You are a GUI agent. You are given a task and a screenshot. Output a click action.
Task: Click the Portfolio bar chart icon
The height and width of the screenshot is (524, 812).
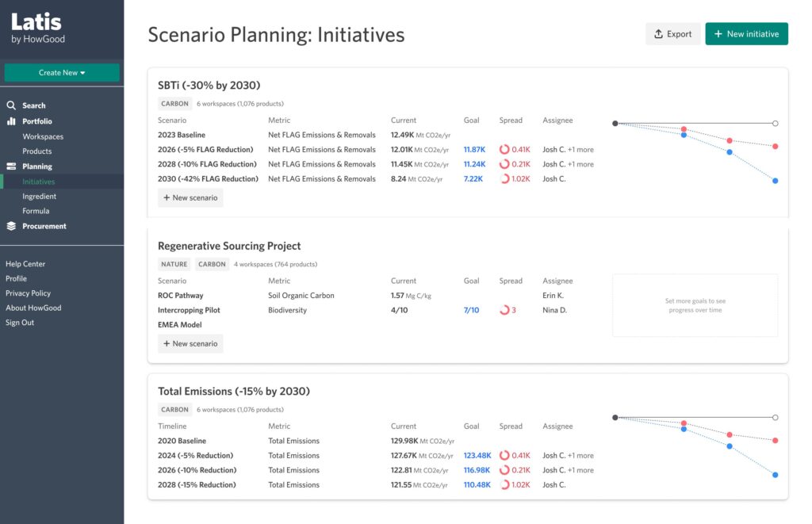(x=11, y=121)
